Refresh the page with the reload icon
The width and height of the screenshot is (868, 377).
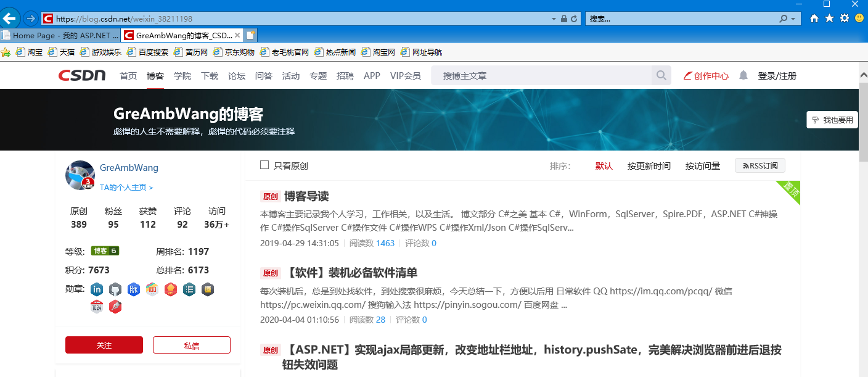click(x=574, y=19)
